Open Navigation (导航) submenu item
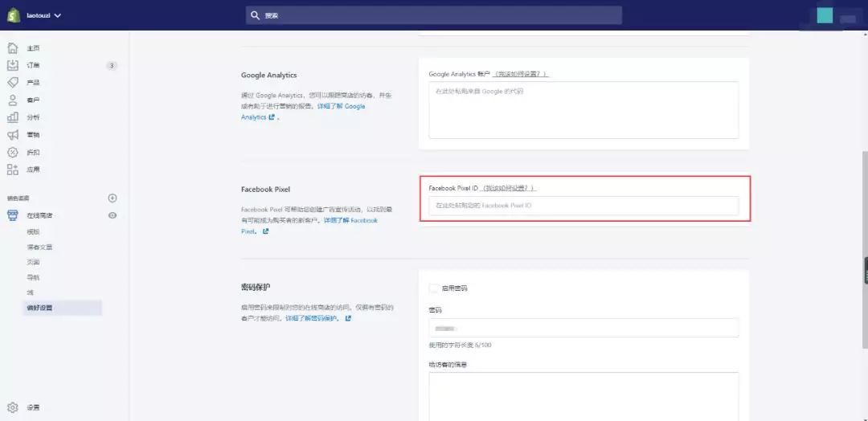Screen dimensions: 868x421 33,277
